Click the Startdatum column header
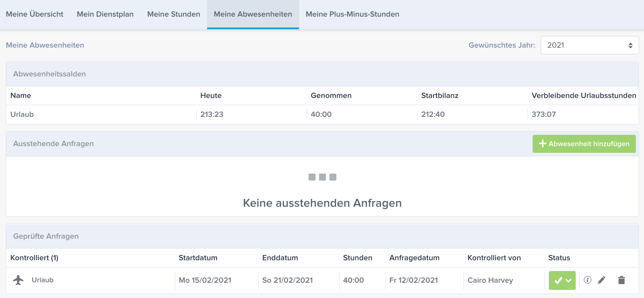The height and width of the screenshot is (298, 644). pos(198,258)
